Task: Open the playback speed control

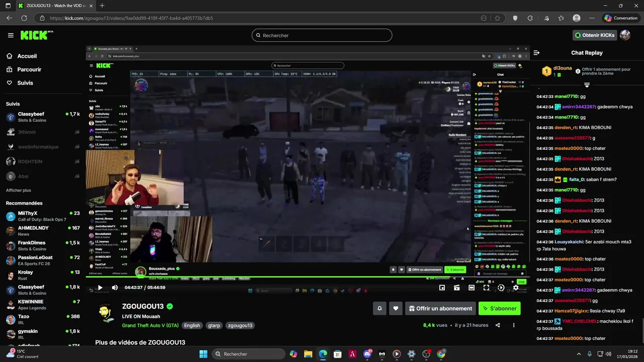Action: tap(501, 288)
